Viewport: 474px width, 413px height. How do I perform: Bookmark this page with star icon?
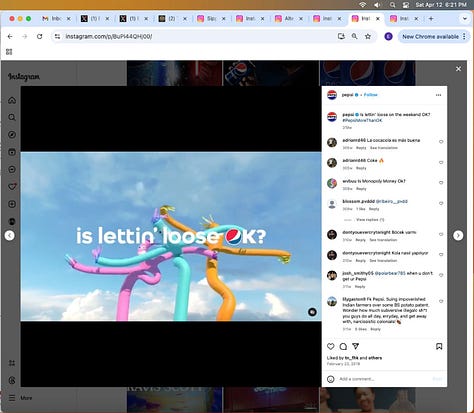point(368,36)
